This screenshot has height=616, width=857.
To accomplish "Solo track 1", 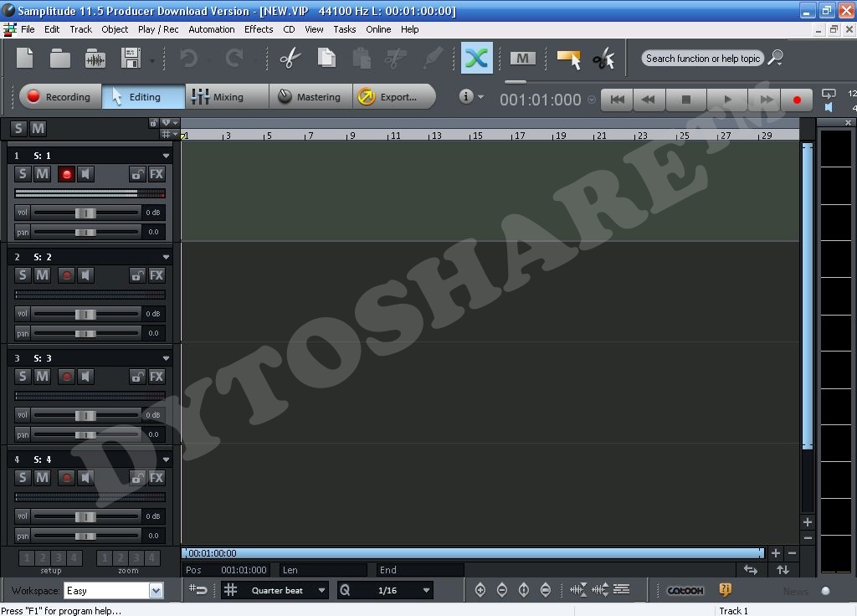I will (x=23, y=174).
